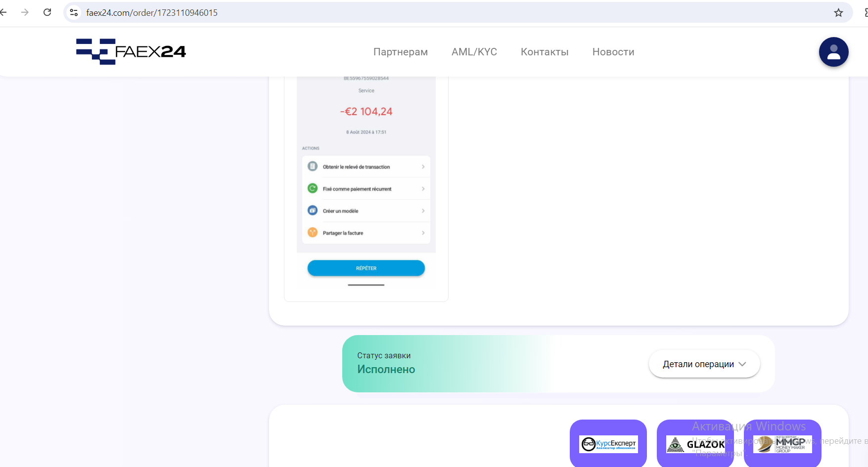Open the Новости page
Image resolution: width=868 pixels, height=467 pixels.
coord(613,52)
